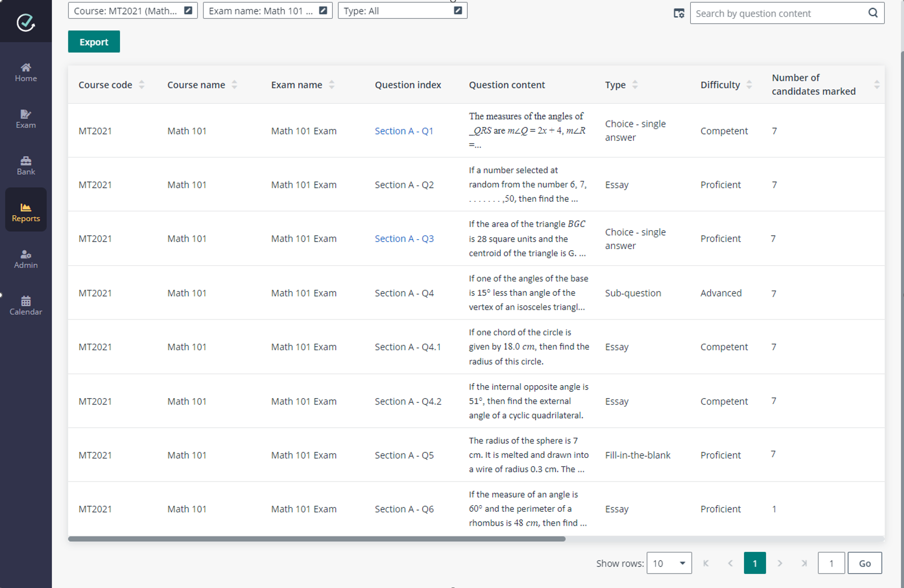The width and height of the screenshot is (904, 588).
Task: Sort by Number of candidates marked column
Action: (x=877, y=84)
